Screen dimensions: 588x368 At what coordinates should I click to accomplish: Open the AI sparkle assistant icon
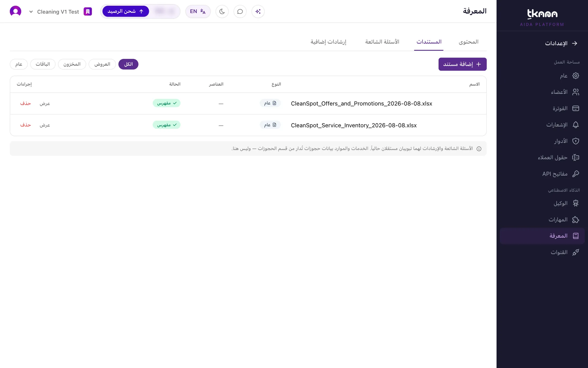[x=258, y=11]
